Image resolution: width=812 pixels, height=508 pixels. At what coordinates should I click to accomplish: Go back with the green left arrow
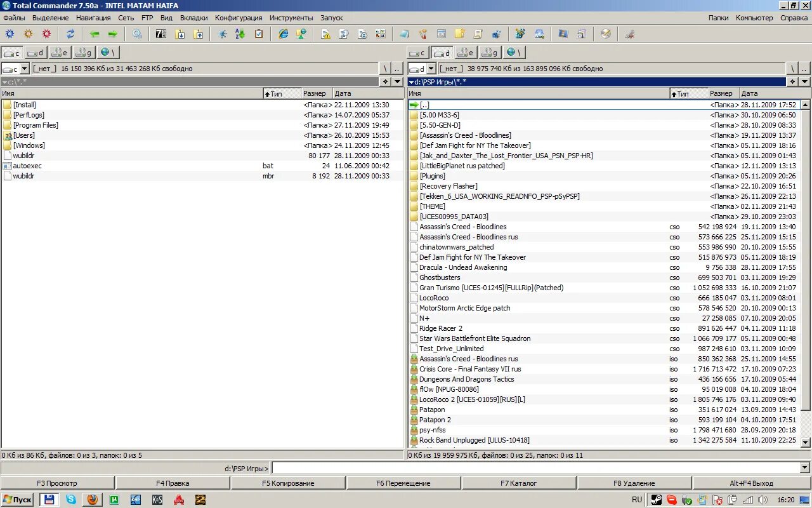click(95, 34)
